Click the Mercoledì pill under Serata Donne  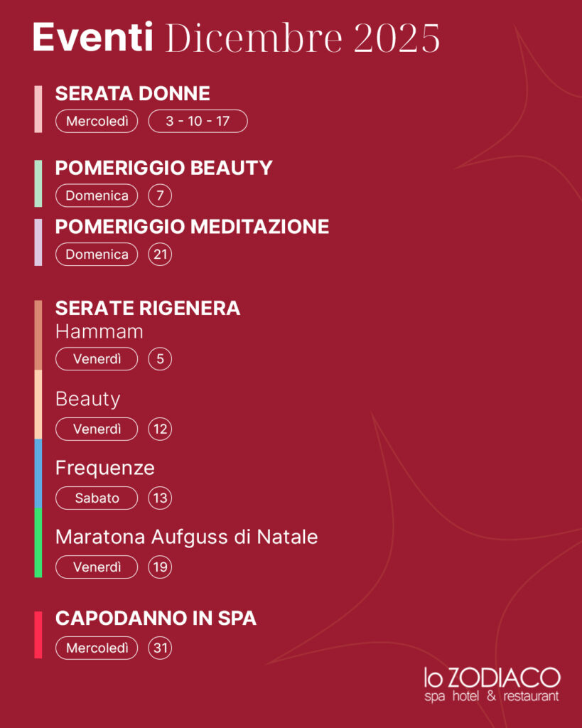(97, 122)
